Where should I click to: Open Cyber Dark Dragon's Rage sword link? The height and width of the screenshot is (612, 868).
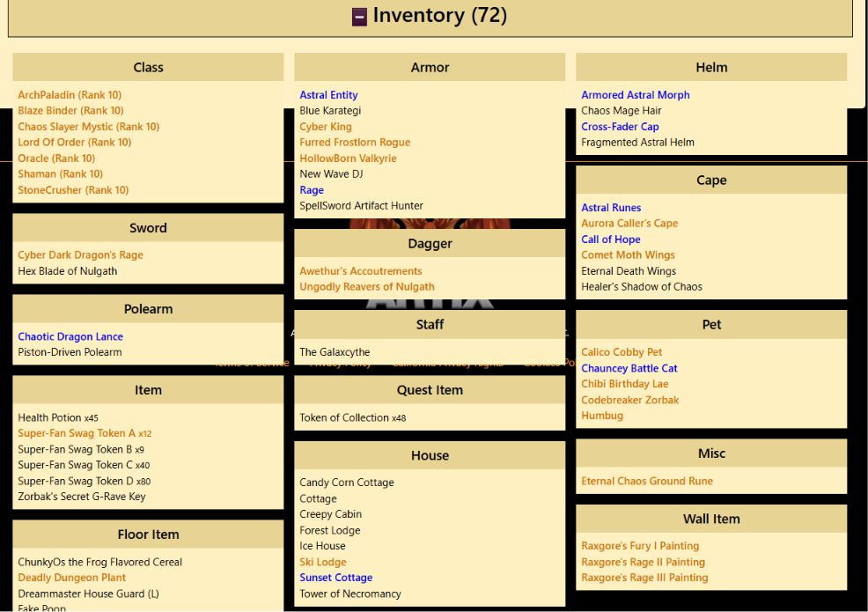coord(80,254)
